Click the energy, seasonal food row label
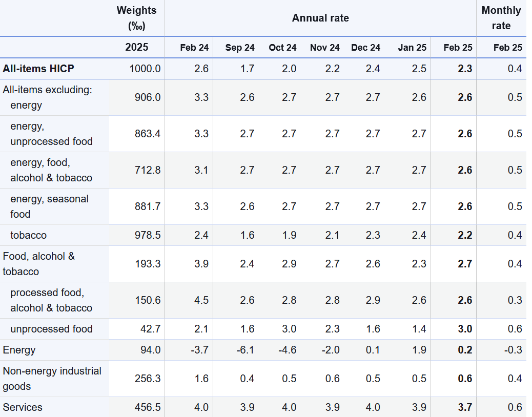 click(x=49, y=206)
